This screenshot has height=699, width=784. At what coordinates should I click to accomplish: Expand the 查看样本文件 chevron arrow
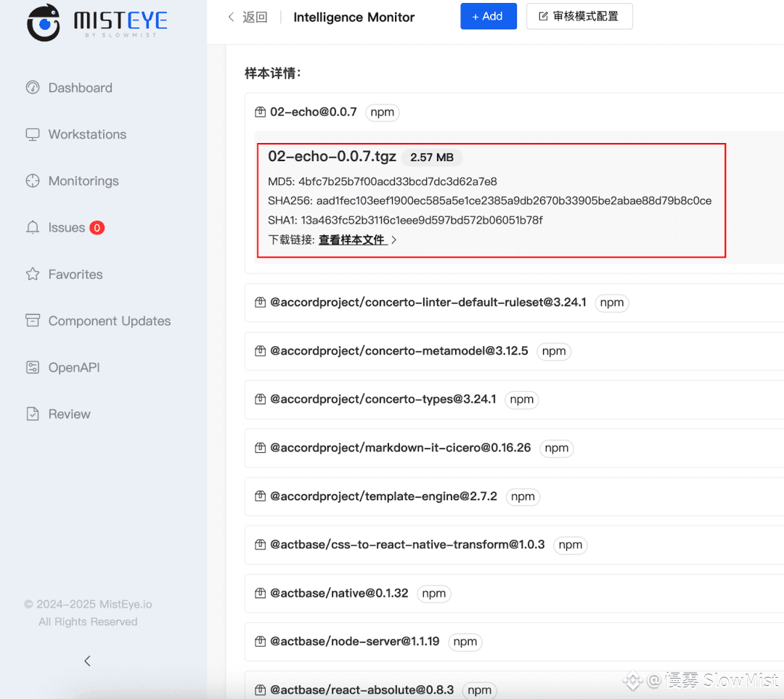tap(394, 240)
